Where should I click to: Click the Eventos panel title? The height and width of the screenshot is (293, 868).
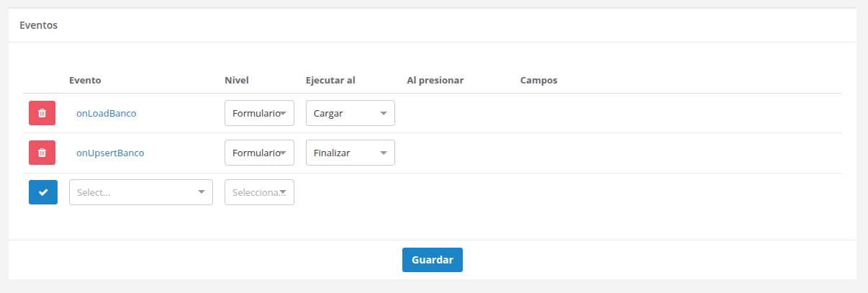tap(38, 25)
